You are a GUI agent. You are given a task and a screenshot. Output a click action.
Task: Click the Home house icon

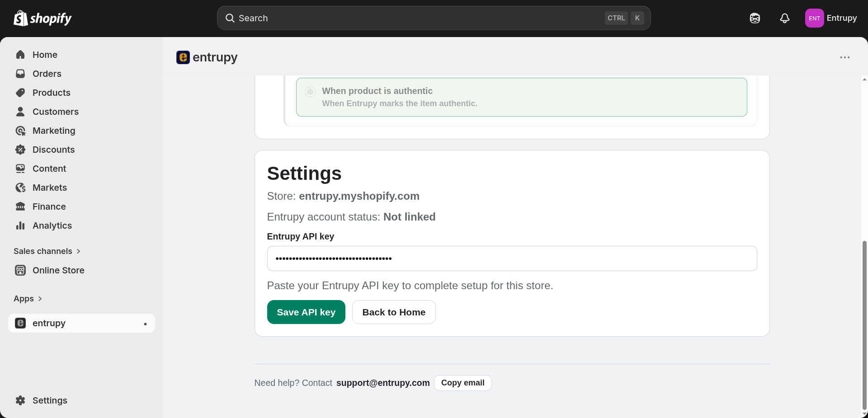tap(20, 55)
